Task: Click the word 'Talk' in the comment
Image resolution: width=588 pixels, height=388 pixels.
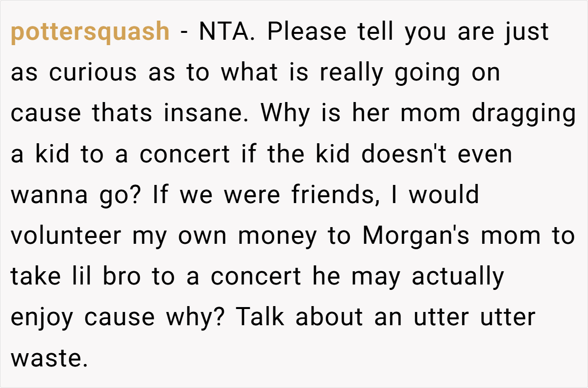Action: point(260,317)
